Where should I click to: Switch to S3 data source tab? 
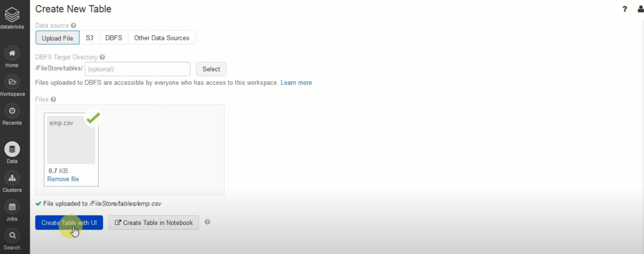click(89, 38)
